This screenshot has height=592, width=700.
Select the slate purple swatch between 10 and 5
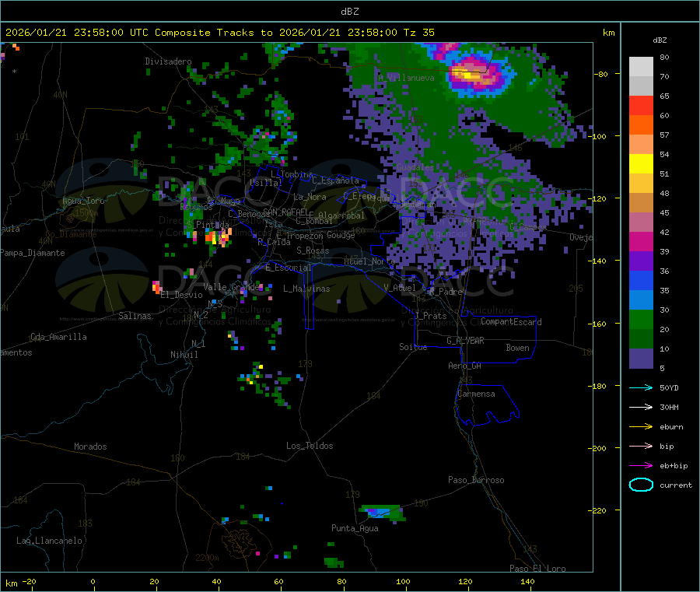click(641, 359)
